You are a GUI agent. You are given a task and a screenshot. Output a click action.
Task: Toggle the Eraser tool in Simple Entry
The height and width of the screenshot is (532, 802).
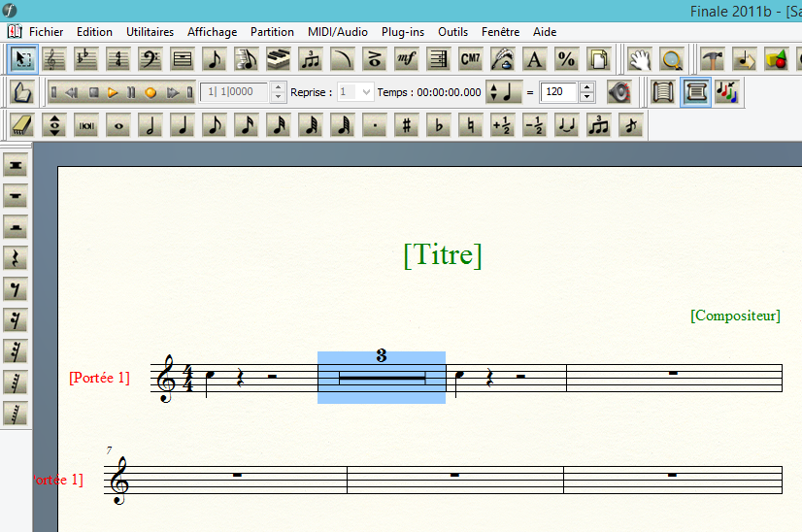pos(23,125)
